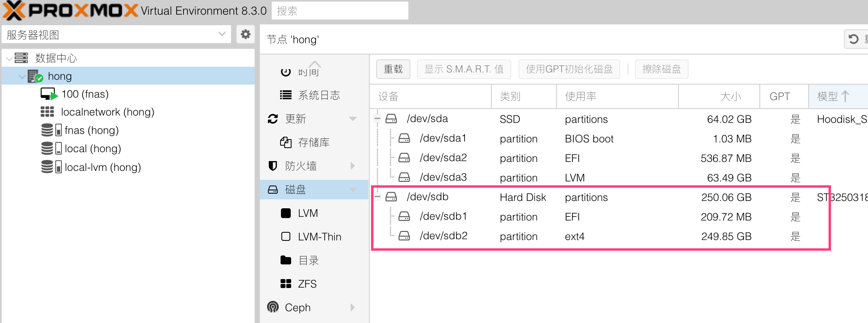Click the 搜索 search field

point(340,11)
